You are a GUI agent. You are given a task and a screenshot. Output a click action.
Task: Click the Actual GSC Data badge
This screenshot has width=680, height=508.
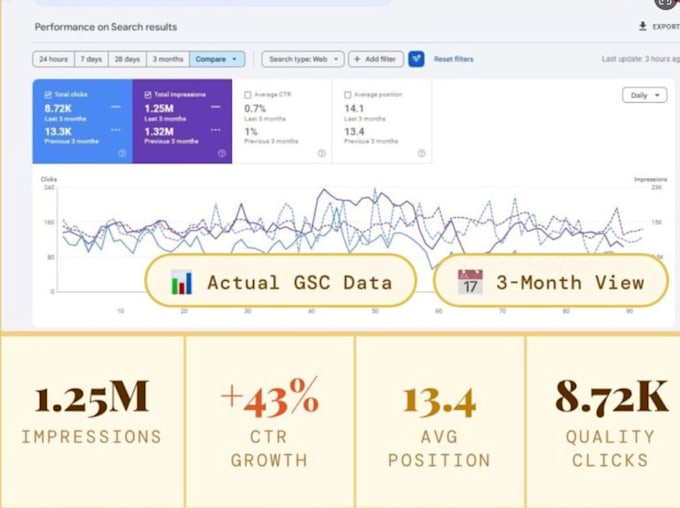(x=281, y=281)
